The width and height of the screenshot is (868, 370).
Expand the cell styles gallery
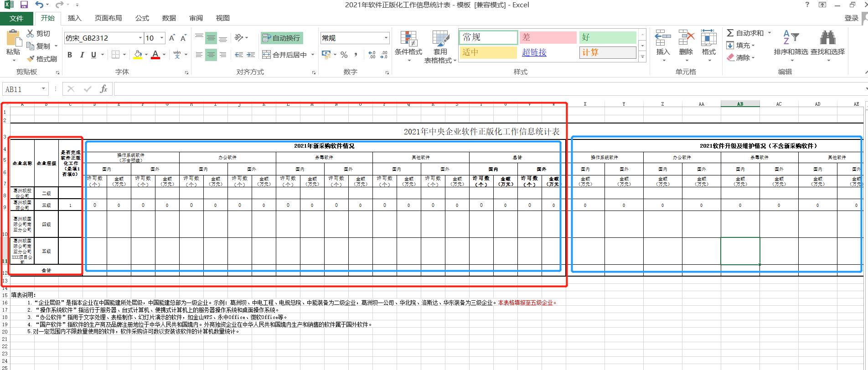(642, 57)
